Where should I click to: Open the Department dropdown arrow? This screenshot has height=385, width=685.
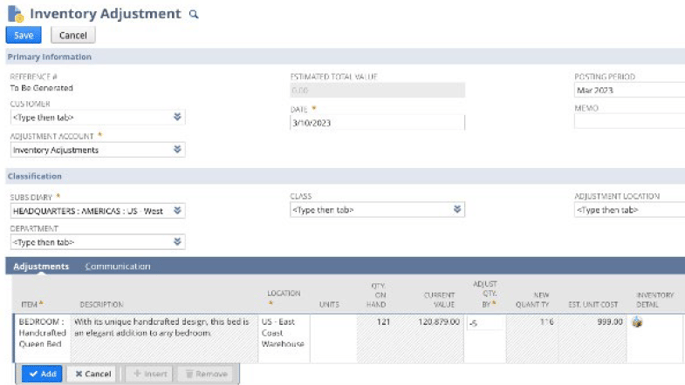coord(177,242)
